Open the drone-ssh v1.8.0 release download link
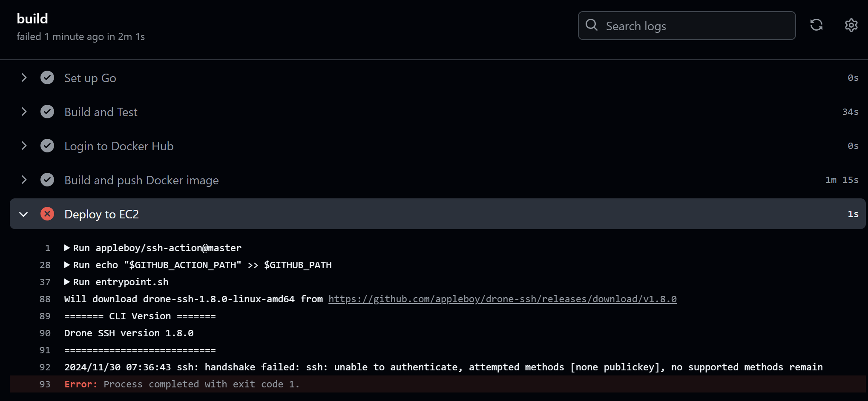The image size is (868, 401). coord(502,298)
